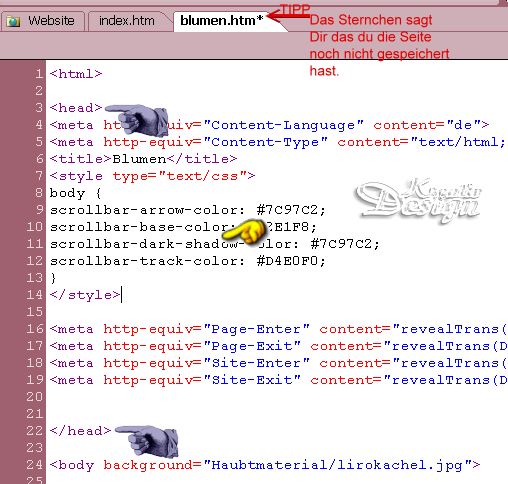Click line number 1 in the gutter
Screen dimensions: 508x484
[x=39, y=74]
